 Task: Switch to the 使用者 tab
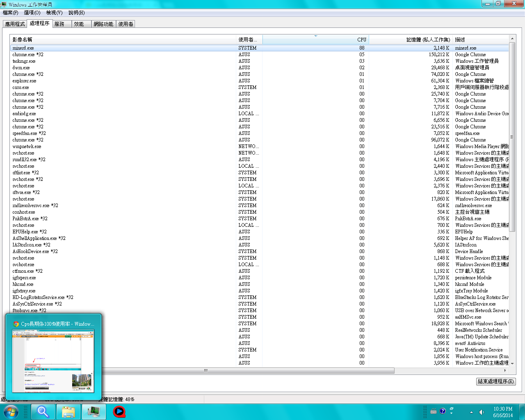(x=126, y=24)
